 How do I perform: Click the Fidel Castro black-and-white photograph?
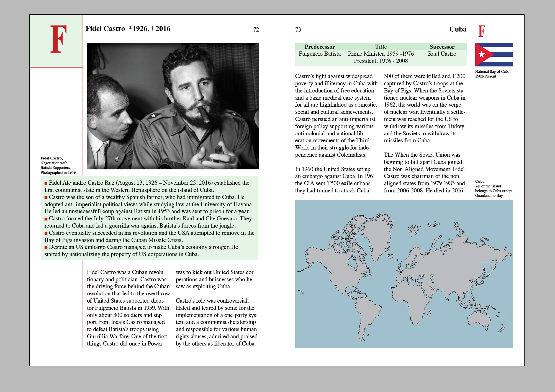click(x=173, y=106)
